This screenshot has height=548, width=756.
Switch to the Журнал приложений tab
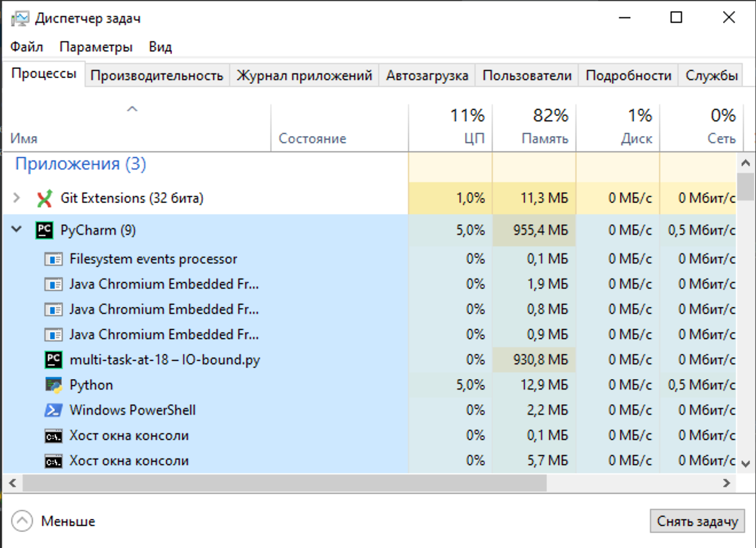pyautogui.click(x=304, y=75)
